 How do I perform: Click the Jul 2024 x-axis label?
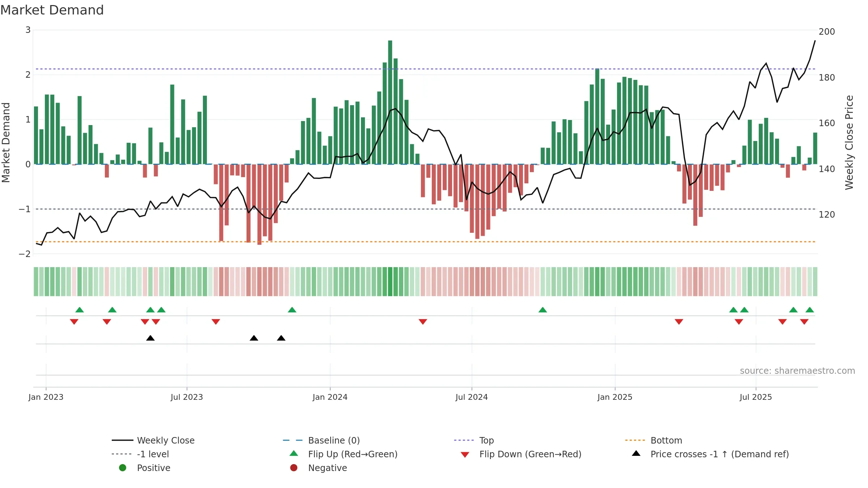(x=472, y=397)
